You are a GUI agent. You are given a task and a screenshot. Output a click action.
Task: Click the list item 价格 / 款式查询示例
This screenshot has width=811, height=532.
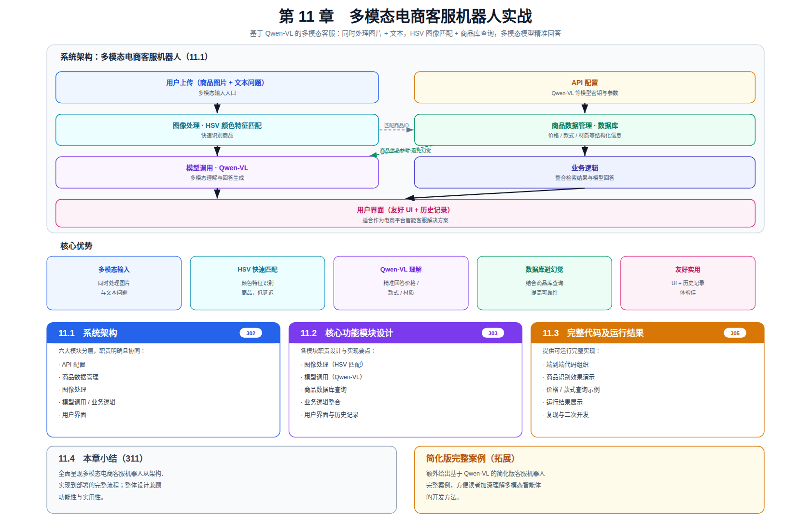(x=571, y=390)
